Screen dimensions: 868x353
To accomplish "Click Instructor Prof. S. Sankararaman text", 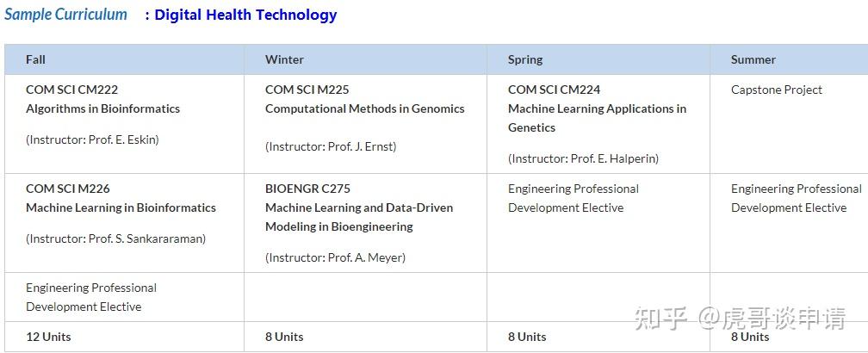I will [x=115, y=238].
